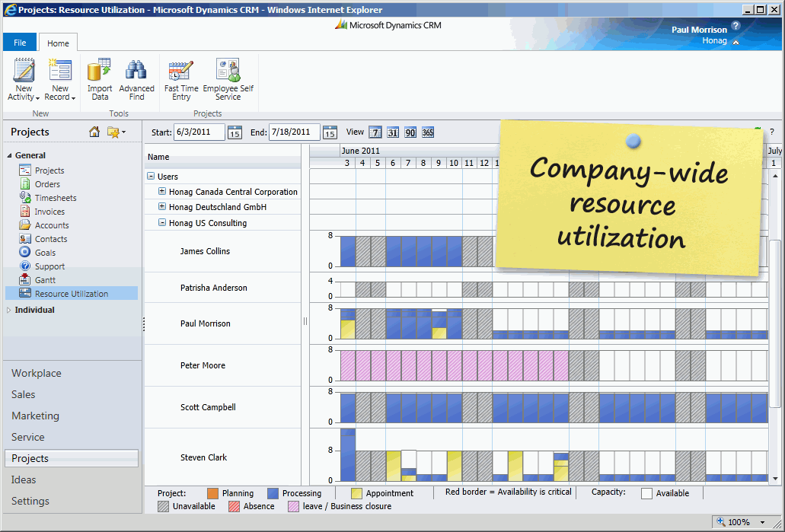Screen dimensions: 785x532
Task: Click the New Record ribbon icon
Action: (x=60, y=70)
